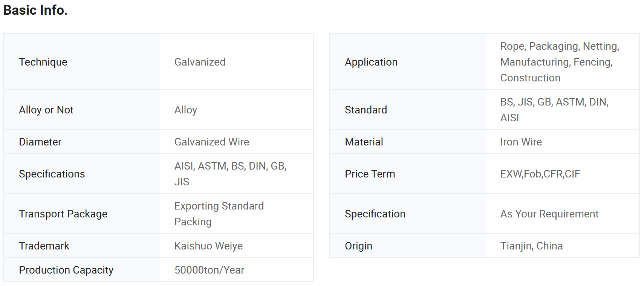644x286 pixels.
Task: Select the Transport Package label
Action: [x=63, y=214]
